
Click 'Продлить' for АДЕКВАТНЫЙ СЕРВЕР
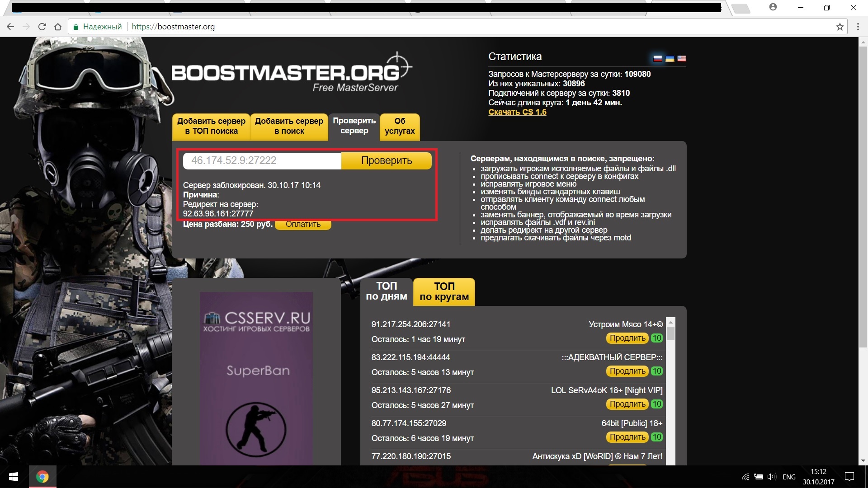tap(627, 371)
